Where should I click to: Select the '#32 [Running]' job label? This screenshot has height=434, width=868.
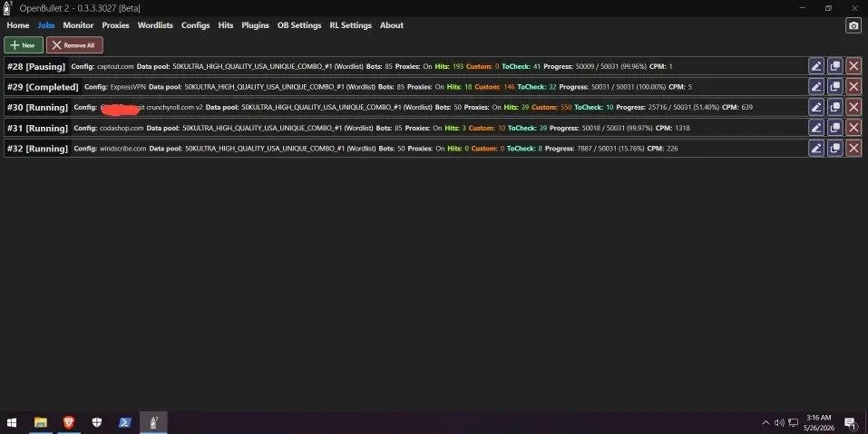pyautogui.click(x=38, y=149)
